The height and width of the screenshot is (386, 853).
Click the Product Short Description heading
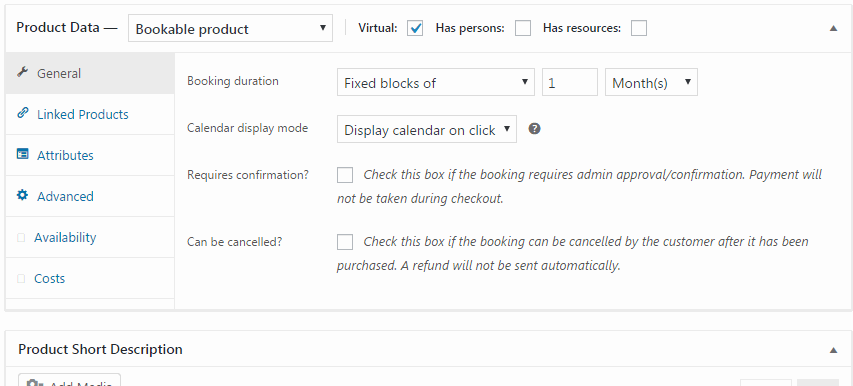tap(100, 349)
